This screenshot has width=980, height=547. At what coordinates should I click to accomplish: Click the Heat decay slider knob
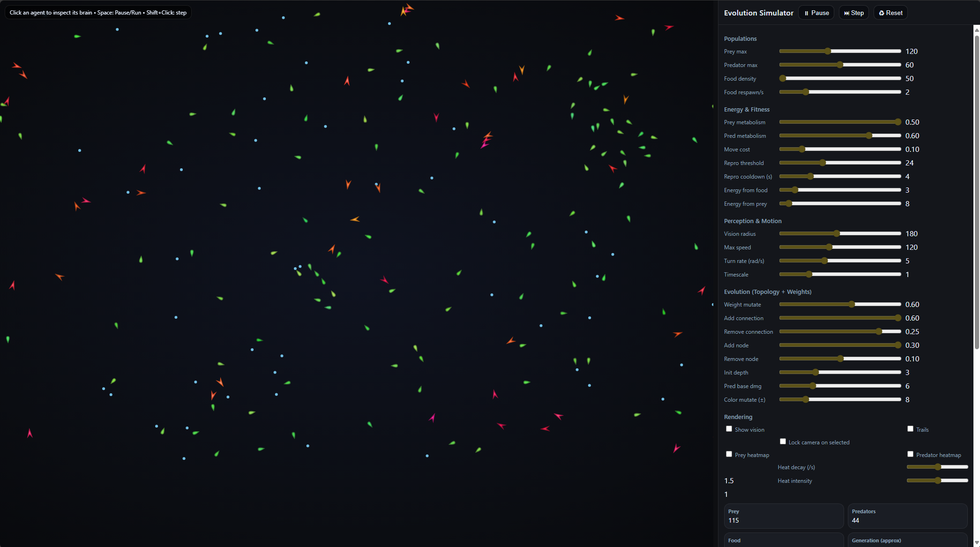pos(938,467)
